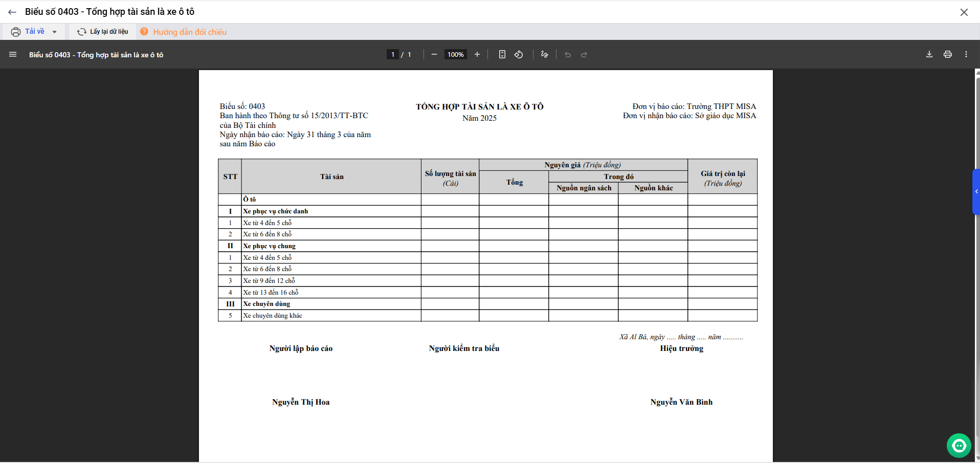The height and width of the screenshot is (463, 980).
Task: Zoom in with the plus icon
Action: tap(477, 54)
